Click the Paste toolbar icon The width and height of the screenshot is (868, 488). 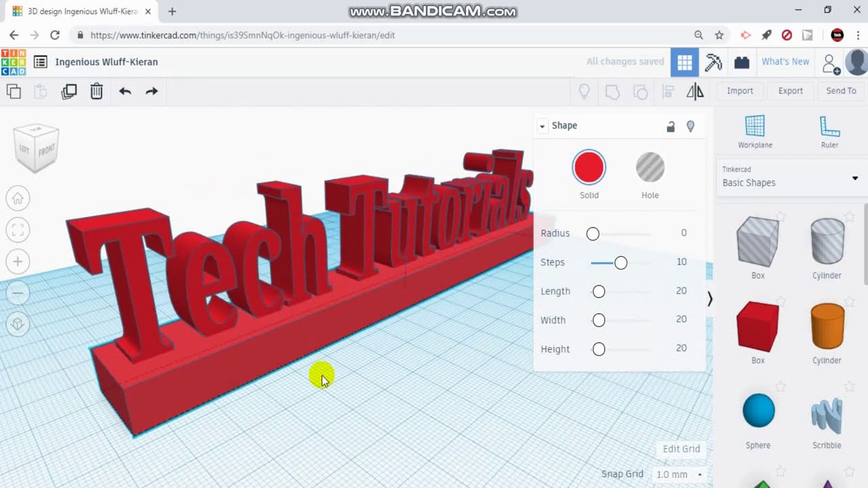41,91
